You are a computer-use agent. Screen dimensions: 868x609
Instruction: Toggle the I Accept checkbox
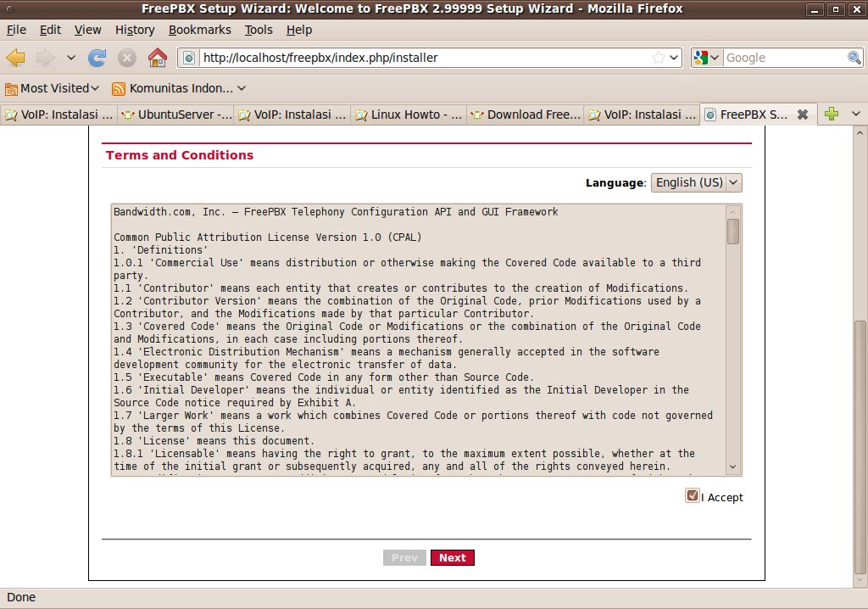(693, 496)
